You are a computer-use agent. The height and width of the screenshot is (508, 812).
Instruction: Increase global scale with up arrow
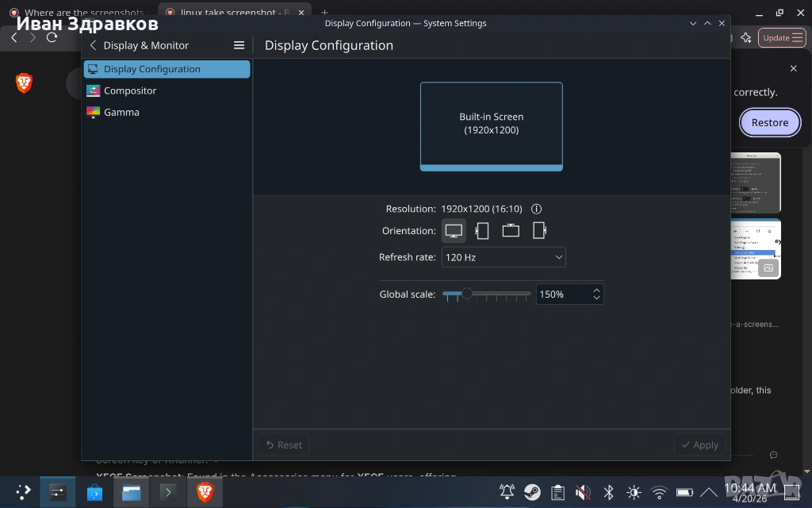[x=596, y=291]
